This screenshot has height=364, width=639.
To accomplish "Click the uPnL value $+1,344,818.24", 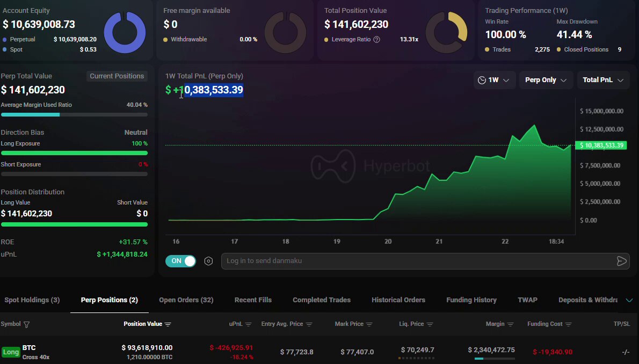I will click(x=122, y=254).
